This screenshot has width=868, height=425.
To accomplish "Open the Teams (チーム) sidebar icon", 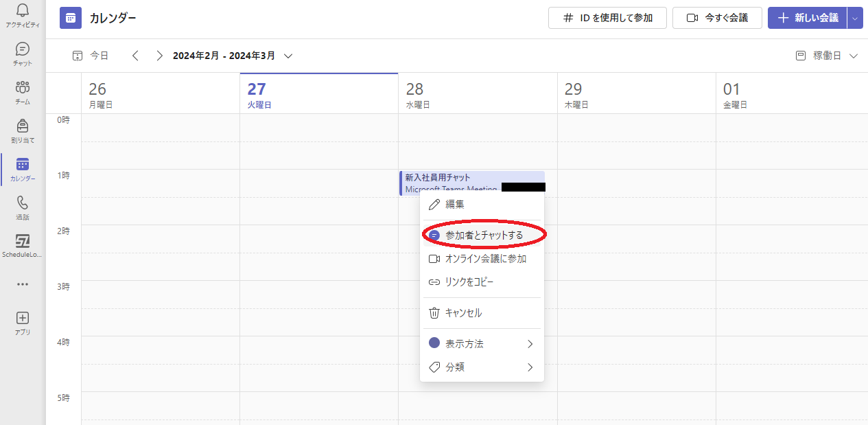I will 23,88.
